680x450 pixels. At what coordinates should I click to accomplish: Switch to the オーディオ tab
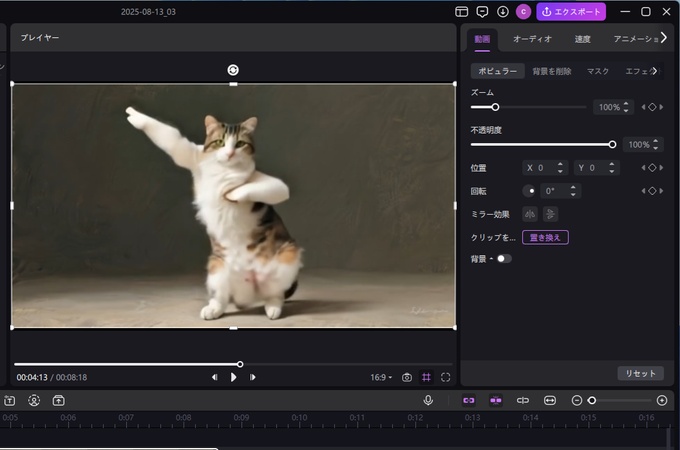pyautogui.click(x=532, y=39)
